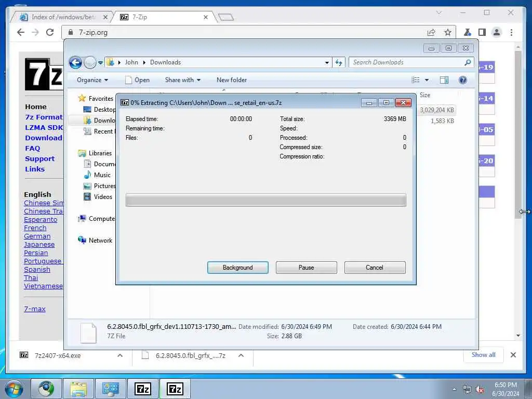532x399 pixels.
Task: Click the 3,029,204 KB file size cell
Action: [x=436, y=110]
